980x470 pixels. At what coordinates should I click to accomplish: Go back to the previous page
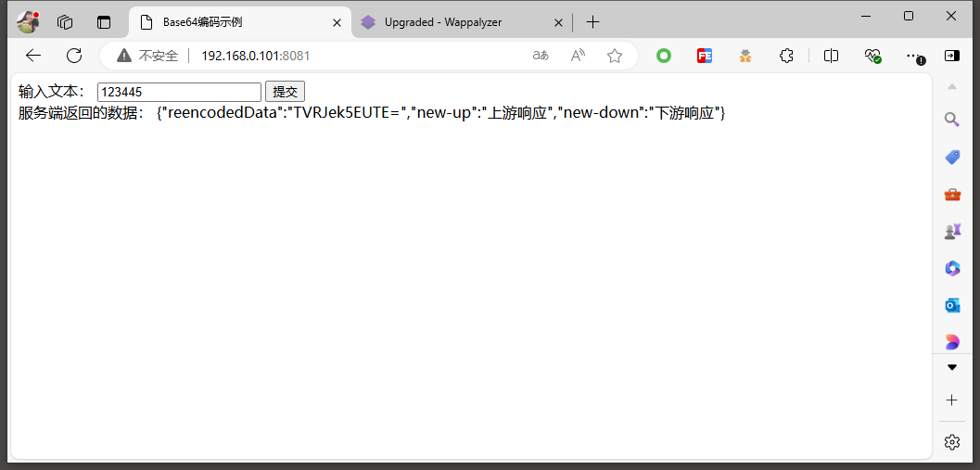click(33, 56)
